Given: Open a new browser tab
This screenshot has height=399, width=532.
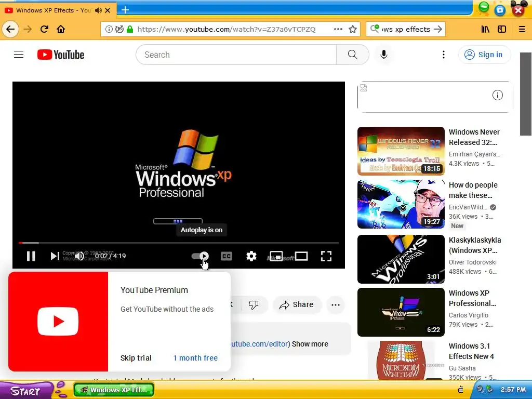Looking at the screenshot, I should click(x=125, y=10).
